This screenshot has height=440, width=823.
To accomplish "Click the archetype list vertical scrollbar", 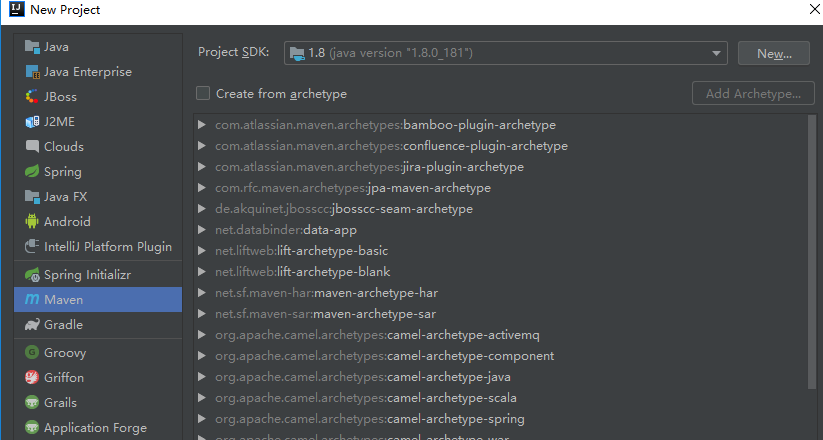I will point(811,252).
